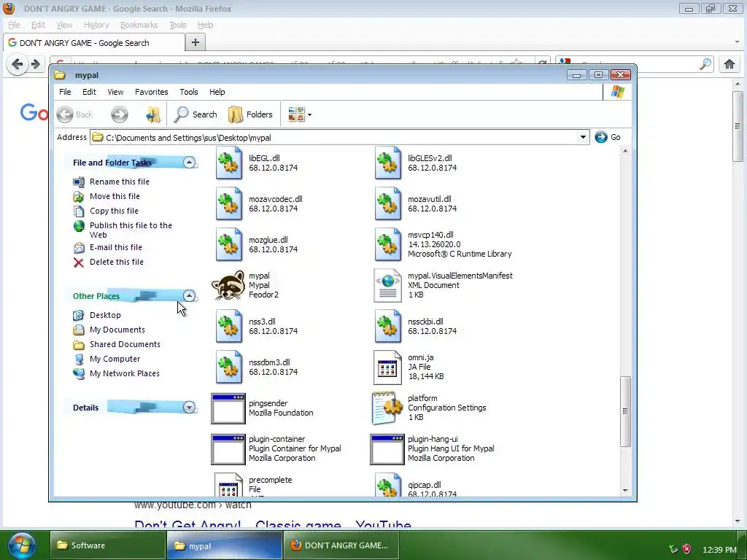Open a new tab in Firefox
The image size is (747, 560).
coord(196,42)
